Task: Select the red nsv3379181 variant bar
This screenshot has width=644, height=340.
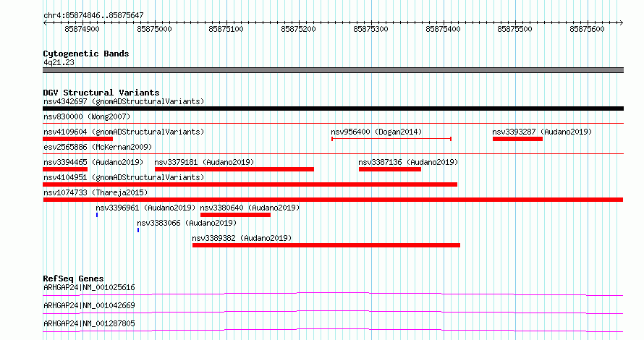Action: [234, 169]
